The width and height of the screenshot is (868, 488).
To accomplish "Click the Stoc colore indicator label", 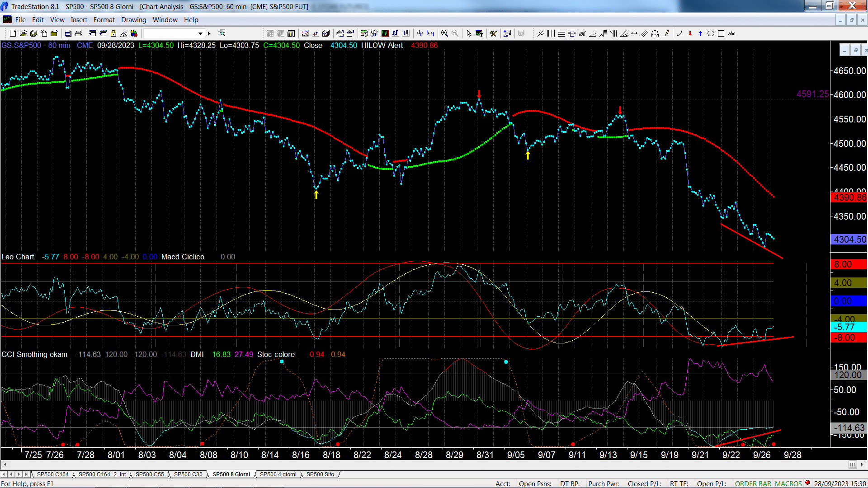I will [276, 354].
